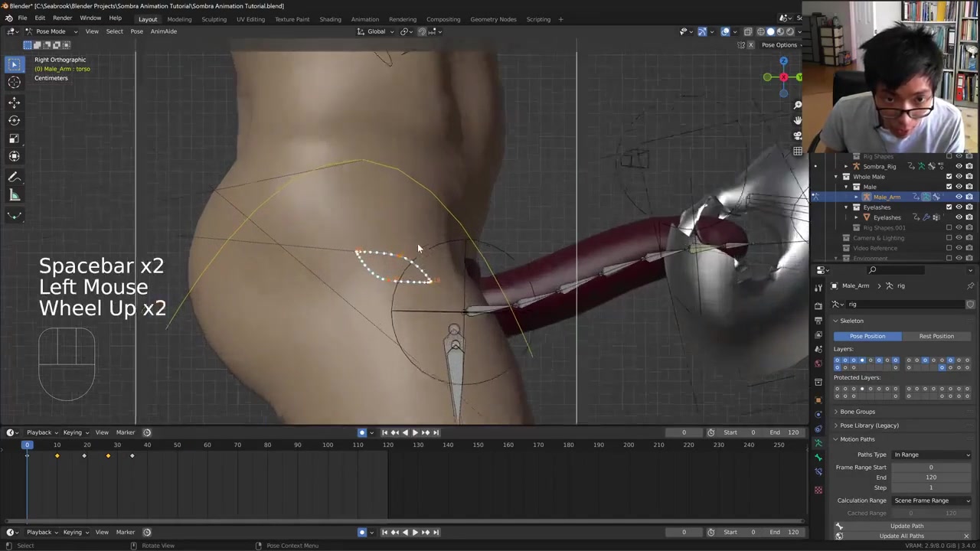980x551 pixels.
Task: Hide Male_Arm using its eye icon
Action: click(959, 197)
